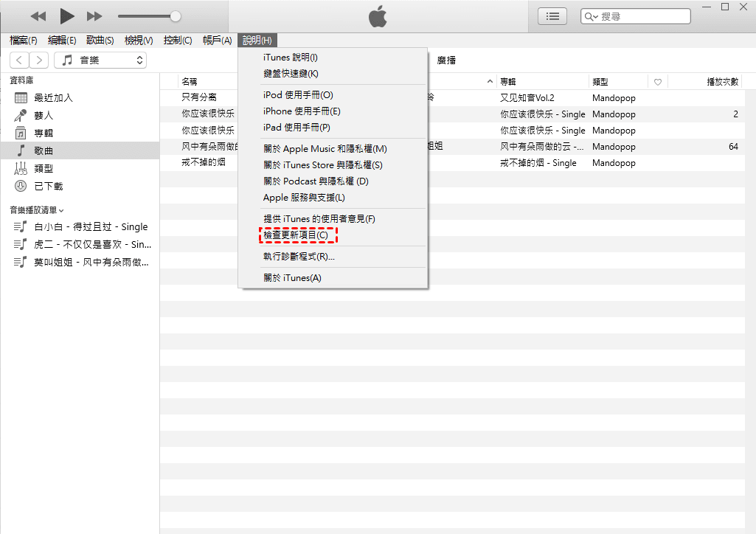756x534 pixels.
Task: Click the Play button
Action: (66, 15)
